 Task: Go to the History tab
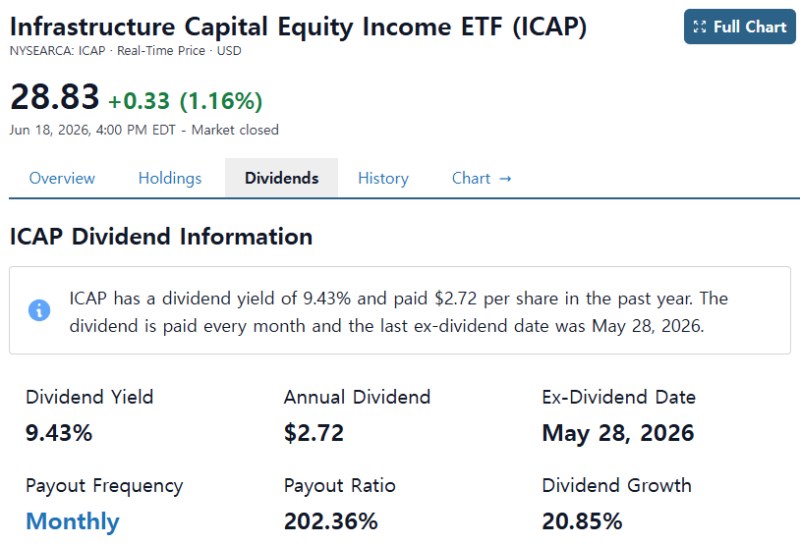point(383,178)
